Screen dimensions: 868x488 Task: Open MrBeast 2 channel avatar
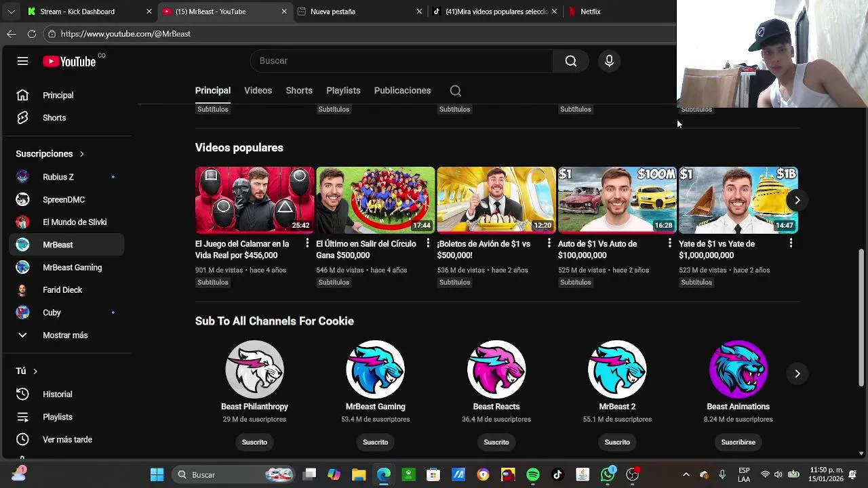[x=617, y=369]
